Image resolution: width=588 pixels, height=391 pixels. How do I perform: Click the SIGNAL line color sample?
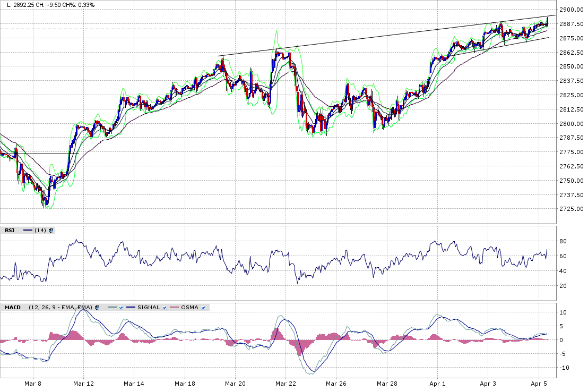click(131, 307)
